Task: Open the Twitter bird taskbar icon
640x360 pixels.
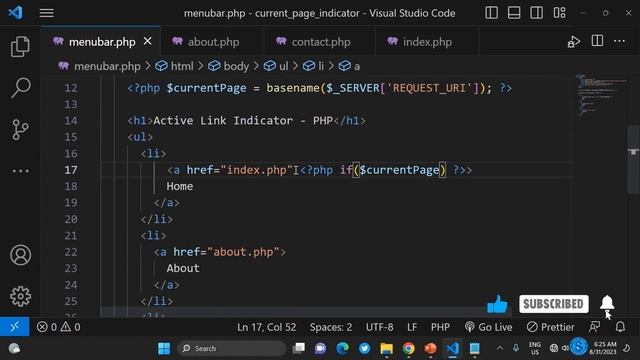Action: pos(364,348)
